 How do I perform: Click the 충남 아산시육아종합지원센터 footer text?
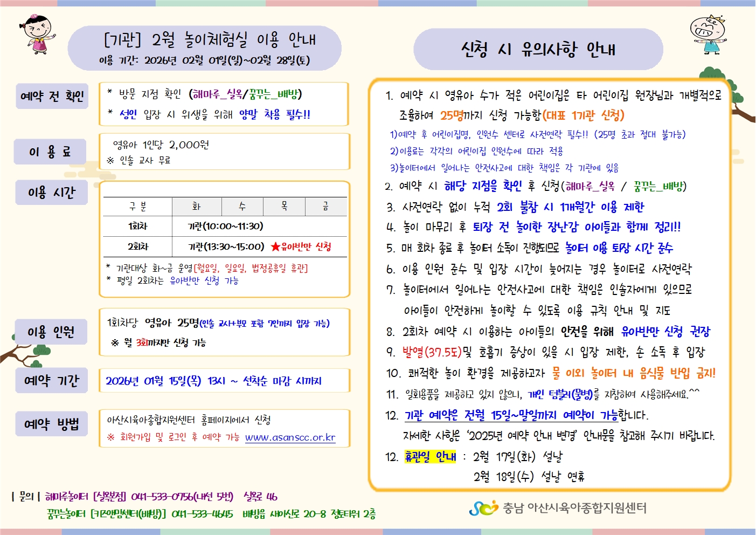[x=574, y=507]
